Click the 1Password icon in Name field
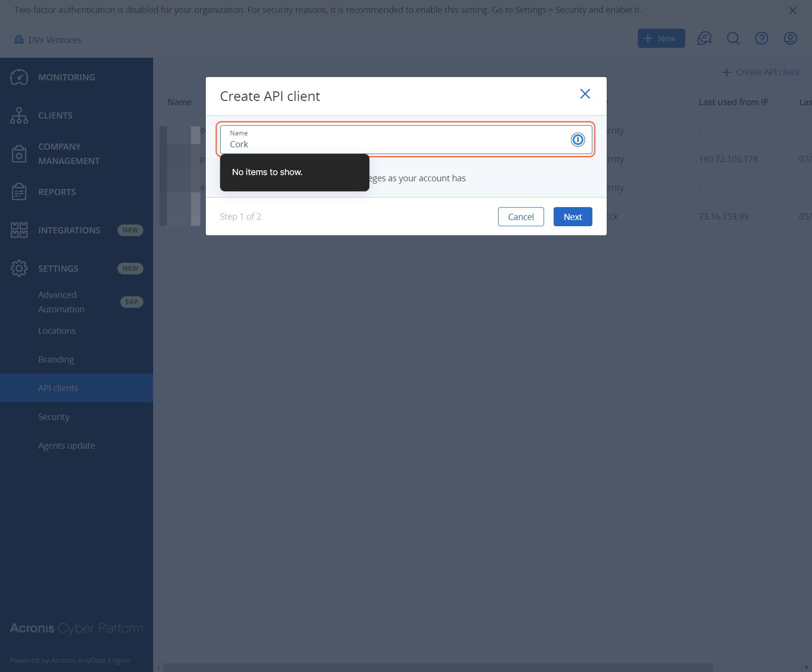This screenshot has height=672, width=812. click(x=578, y=140)
